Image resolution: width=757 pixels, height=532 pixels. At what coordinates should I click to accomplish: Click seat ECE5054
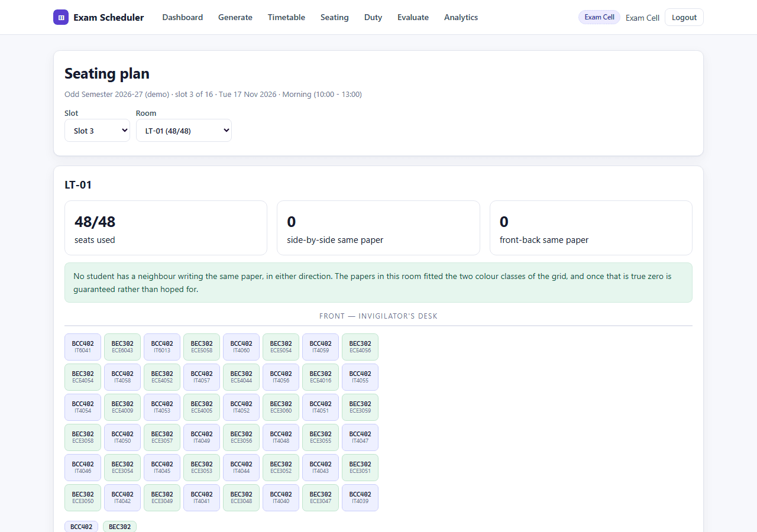click(x=281, y=347)
